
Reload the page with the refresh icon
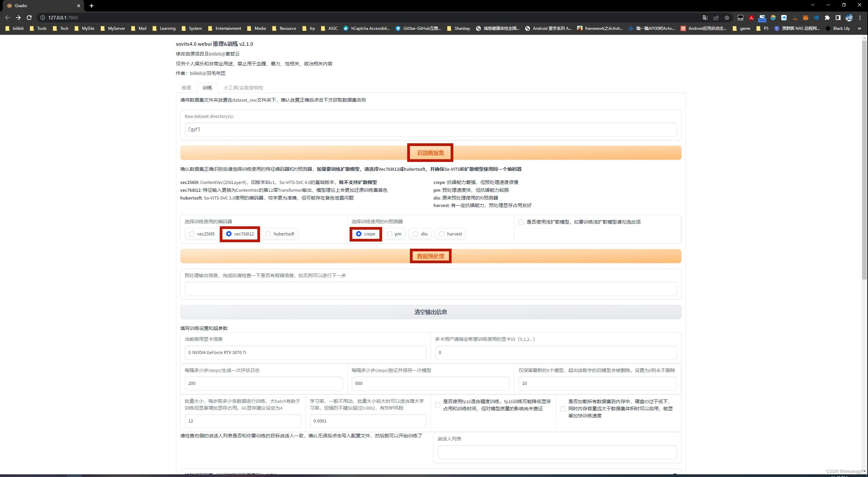[x=29, y=18]
